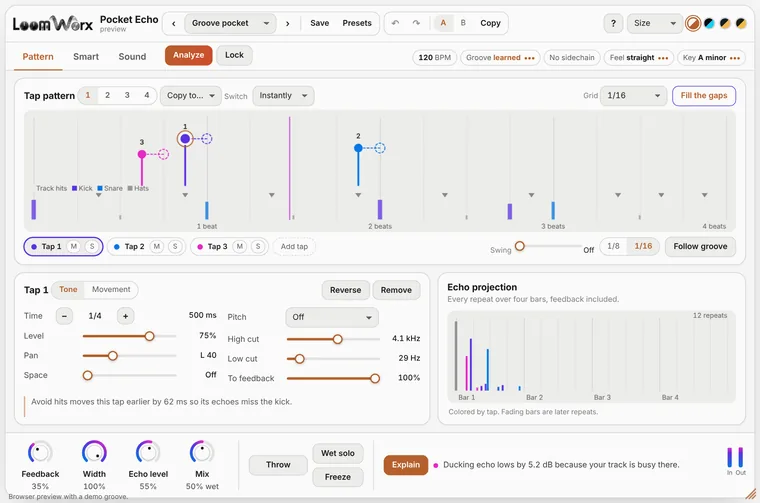
Task: Click the Level slider handle
Action: (x=150, y=336)
